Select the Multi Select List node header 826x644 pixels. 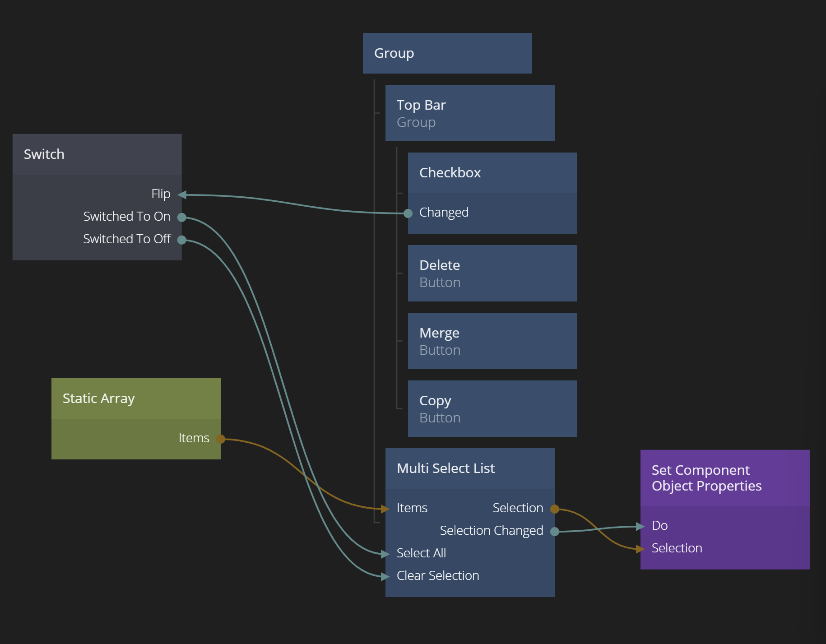(469, 468)
